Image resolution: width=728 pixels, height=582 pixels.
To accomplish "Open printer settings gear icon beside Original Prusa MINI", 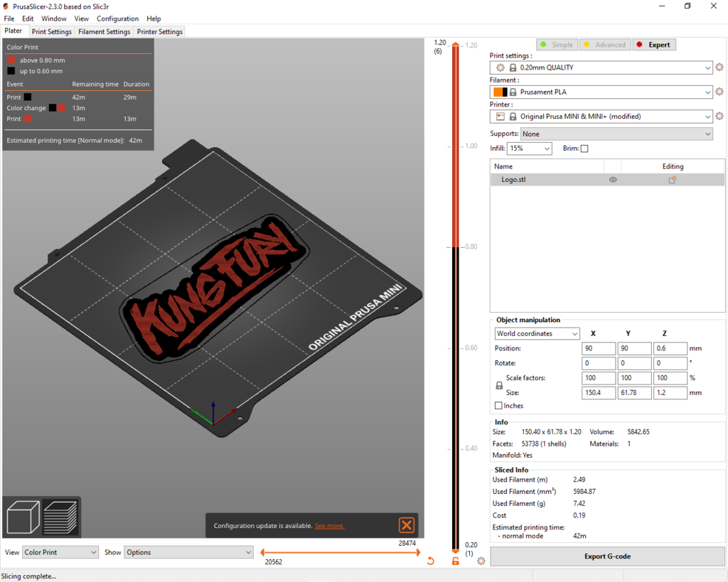I will 719,116.
